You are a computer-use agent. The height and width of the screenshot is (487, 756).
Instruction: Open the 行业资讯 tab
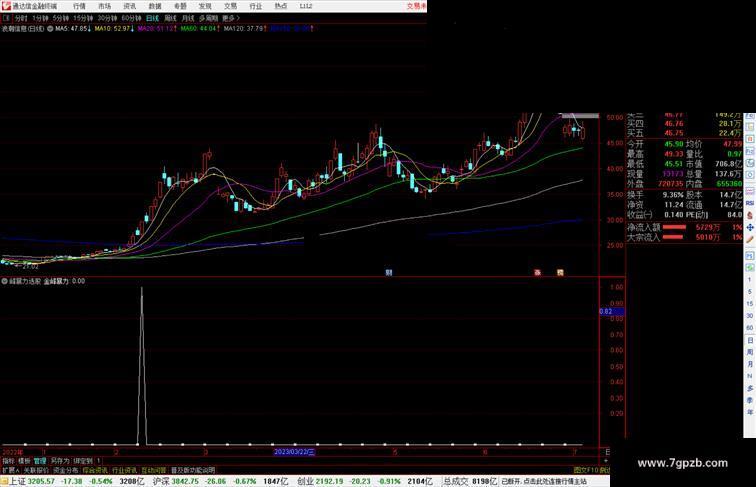(x=124, y=470)
